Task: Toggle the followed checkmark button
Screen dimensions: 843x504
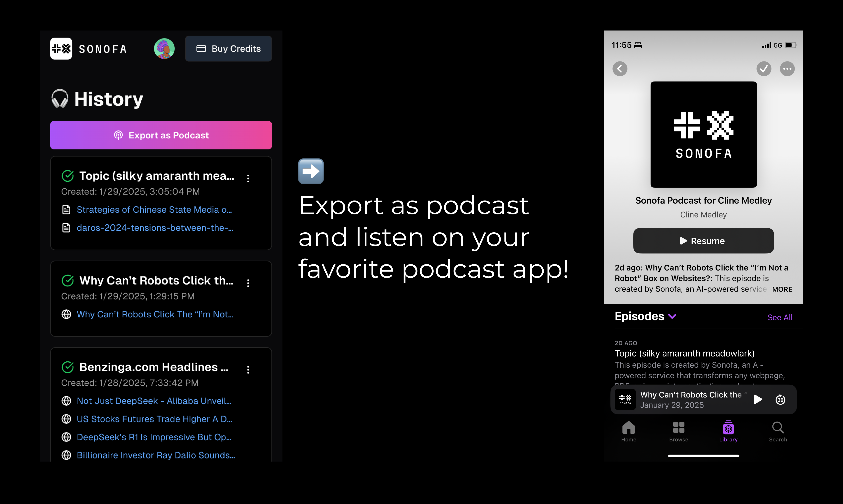Action: pos(764,69)
